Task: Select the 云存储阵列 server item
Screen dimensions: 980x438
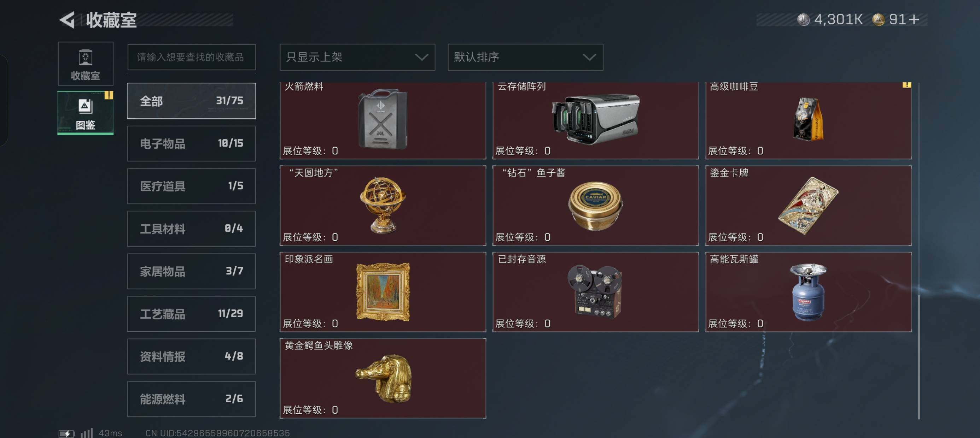Action: (595, 120)
